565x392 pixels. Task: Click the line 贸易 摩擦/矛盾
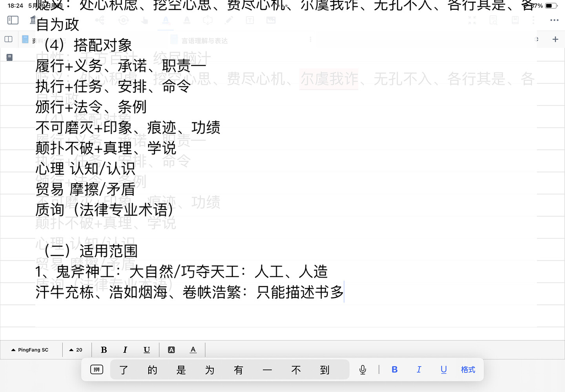[x=85, y=189]
